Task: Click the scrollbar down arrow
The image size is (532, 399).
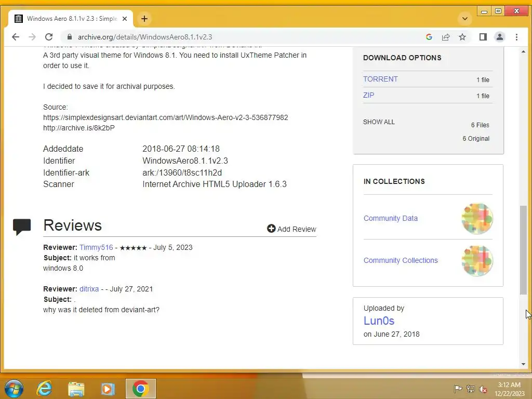Action: click(x=523, y=364)
